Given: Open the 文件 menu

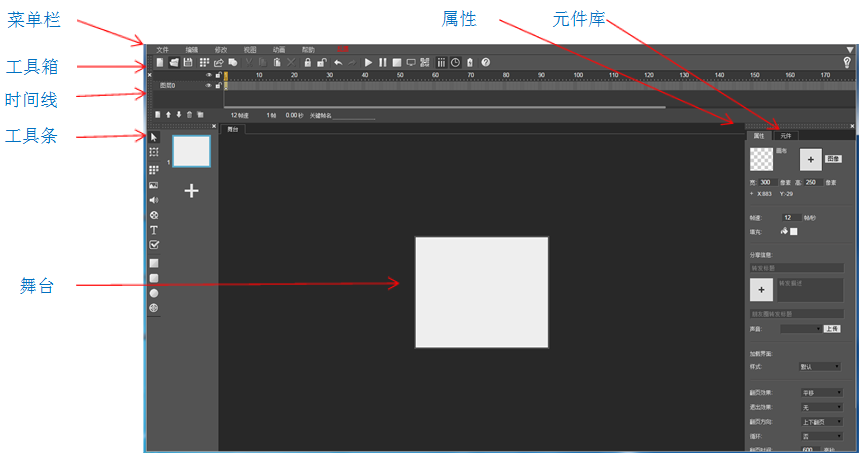Looking at the screenshot, I should coord(163,49).
